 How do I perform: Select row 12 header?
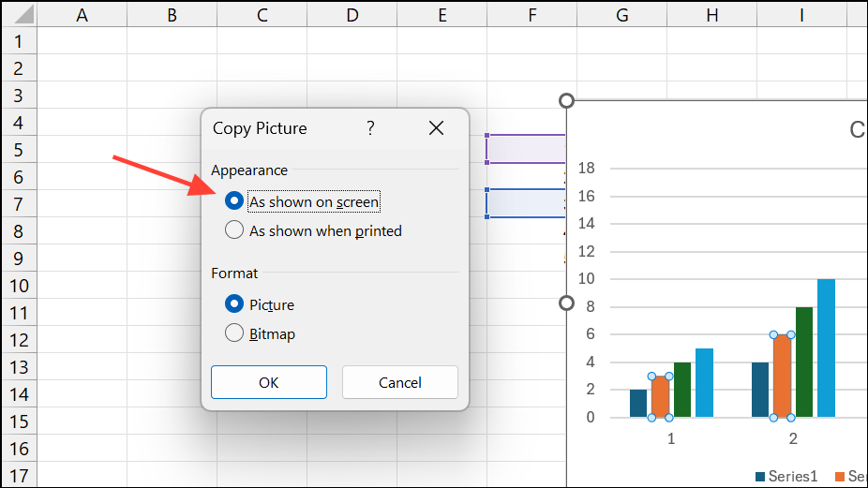pyautogui.click(x=19, y=341)
